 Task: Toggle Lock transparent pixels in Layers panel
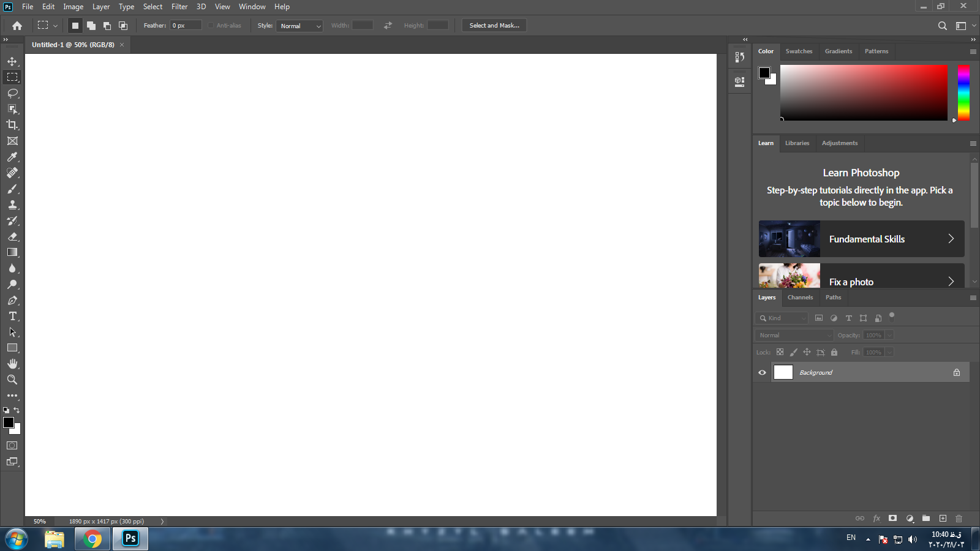[780, 352]
